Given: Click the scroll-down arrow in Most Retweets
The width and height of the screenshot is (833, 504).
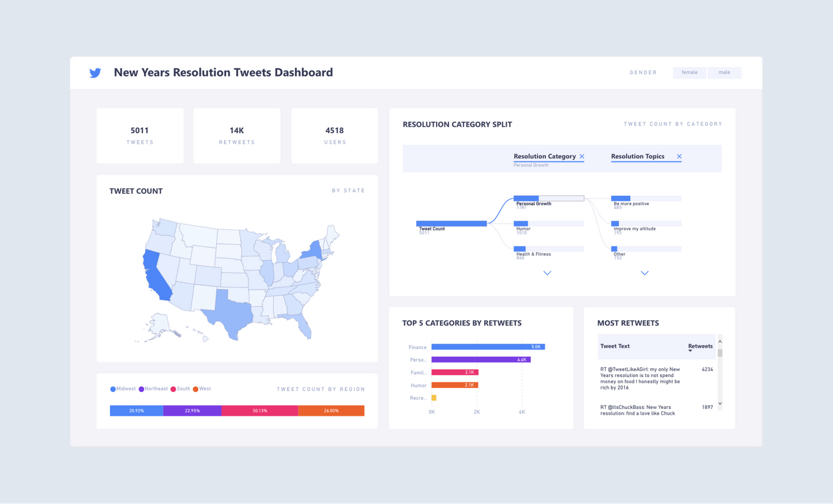Looking at the screenshot, I should click(720, 404).
